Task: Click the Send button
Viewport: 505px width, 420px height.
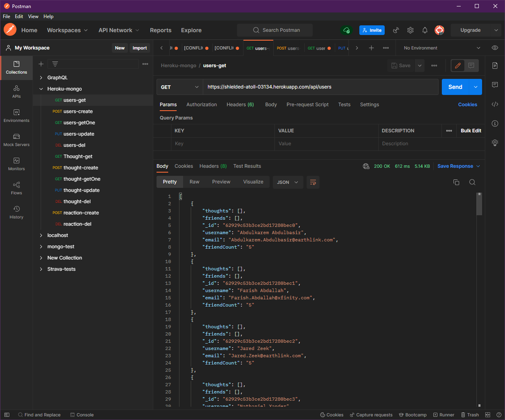Action: coord(455,86)
